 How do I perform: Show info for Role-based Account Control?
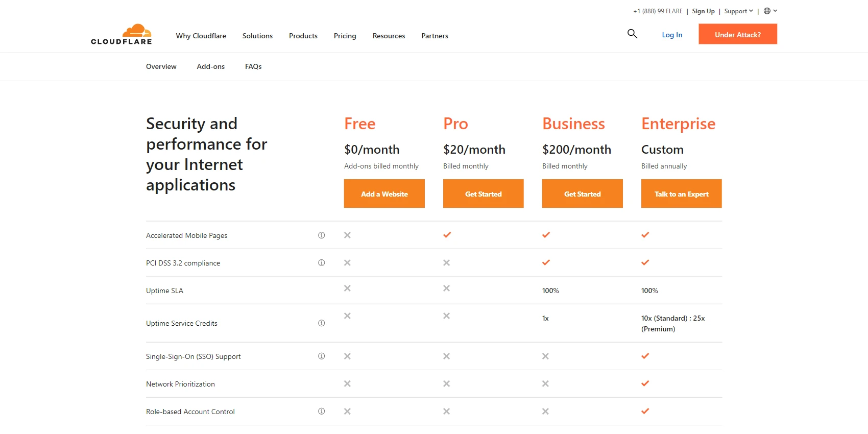[322, 412]
